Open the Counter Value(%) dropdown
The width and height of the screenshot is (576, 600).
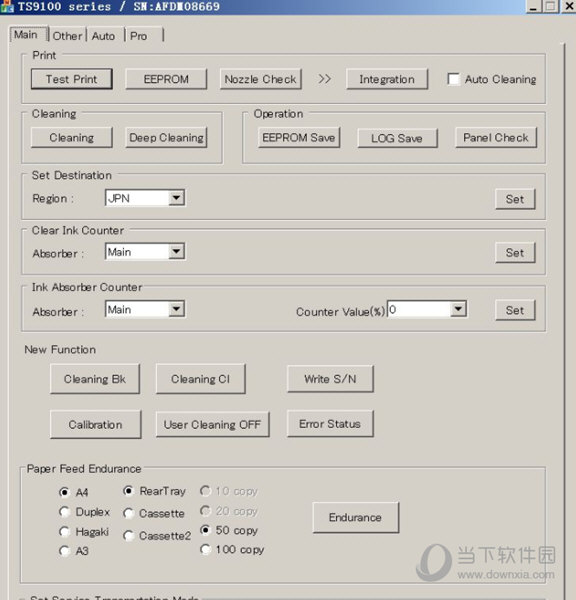coord(427,309)
